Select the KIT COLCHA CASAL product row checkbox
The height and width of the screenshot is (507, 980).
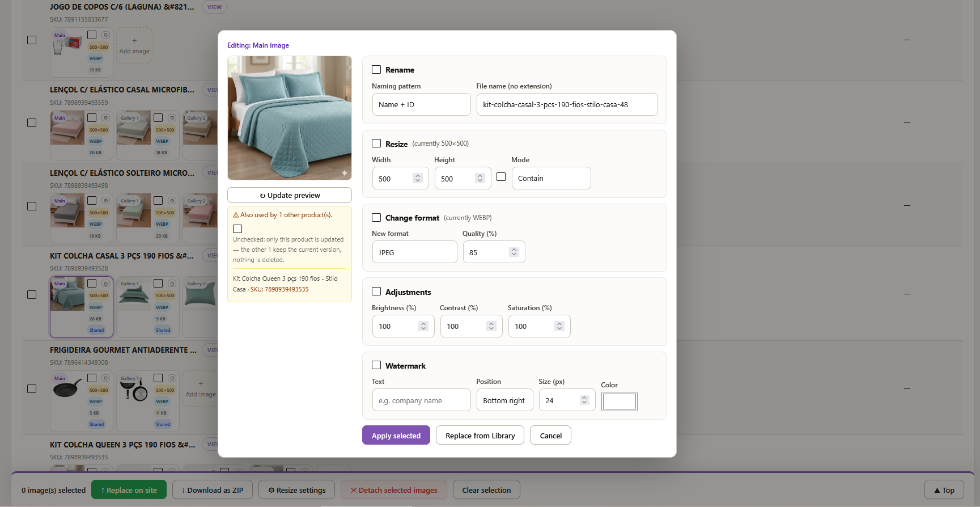click(x=32, y=295)
